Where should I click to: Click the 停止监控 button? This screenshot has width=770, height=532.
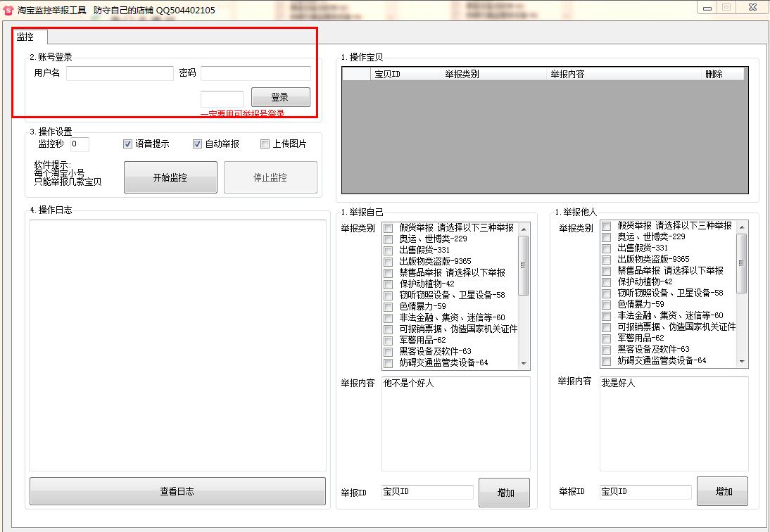(270, 177)
